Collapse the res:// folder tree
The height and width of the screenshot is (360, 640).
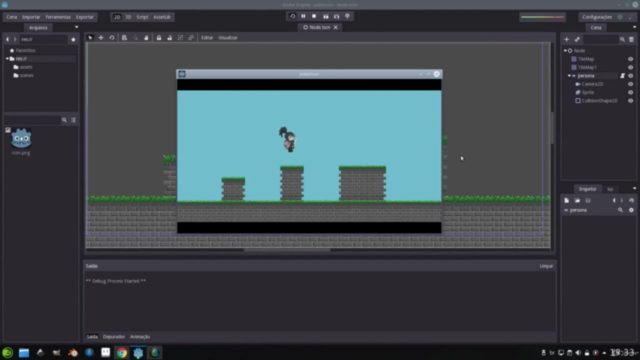7,59
